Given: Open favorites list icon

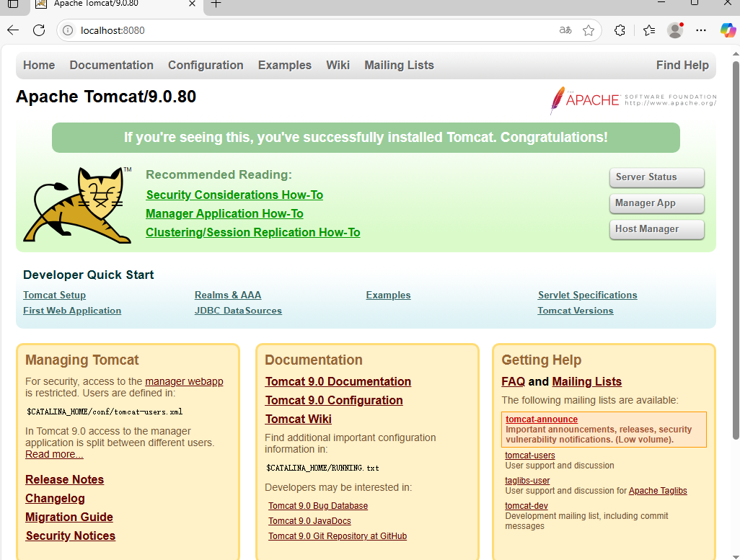Looking at the screenshot, I should 649,30.
